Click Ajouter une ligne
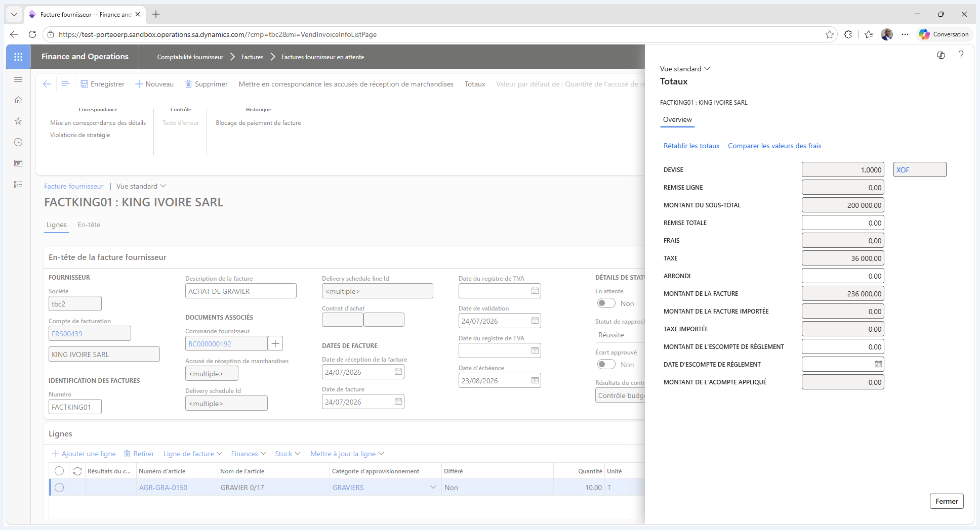 coord(84,454)
